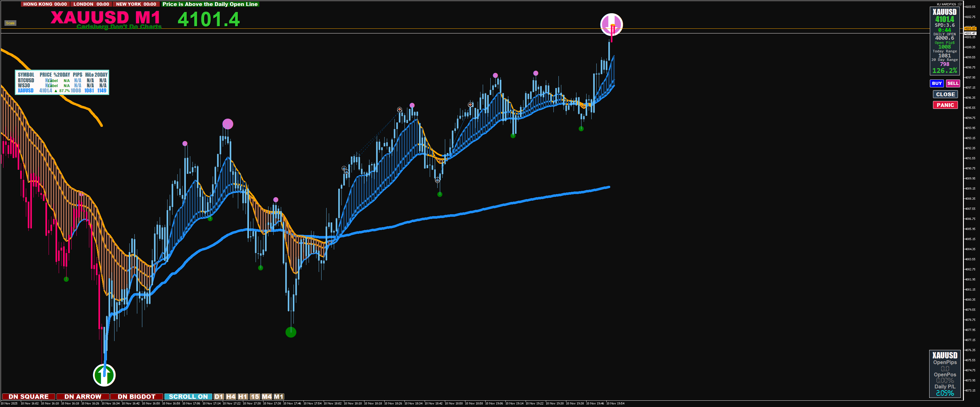
Task: Click the orange 4101.83 price label
Action: tap(970, 28)
